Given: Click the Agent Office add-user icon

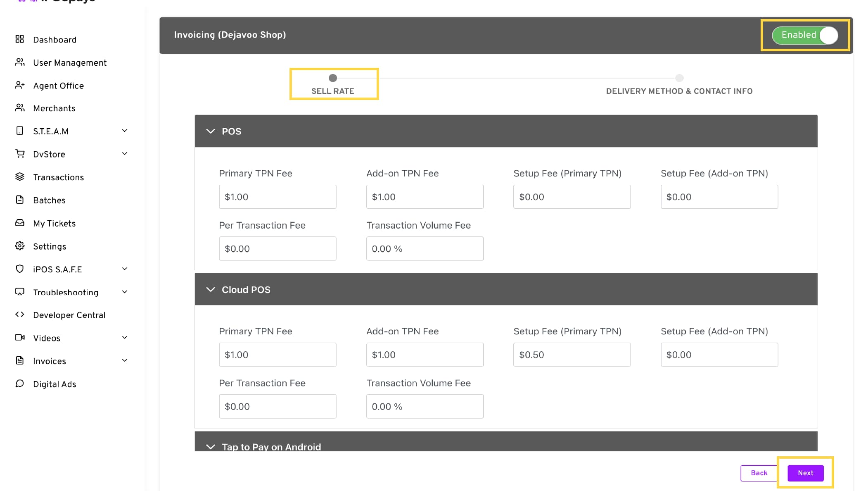Looking at the screenshot, I should (19, 85).
